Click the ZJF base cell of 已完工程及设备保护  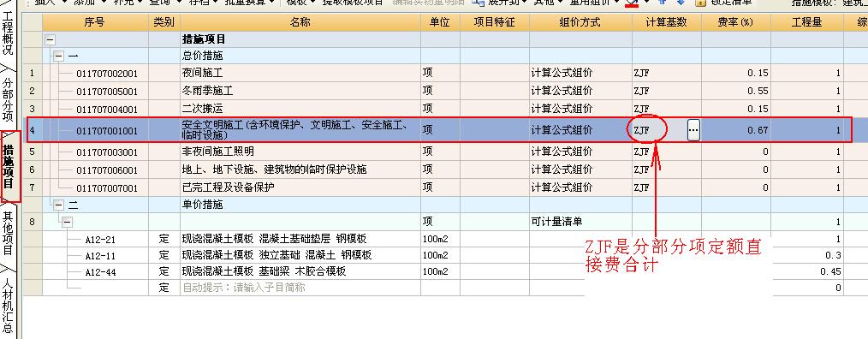[667, 187]
